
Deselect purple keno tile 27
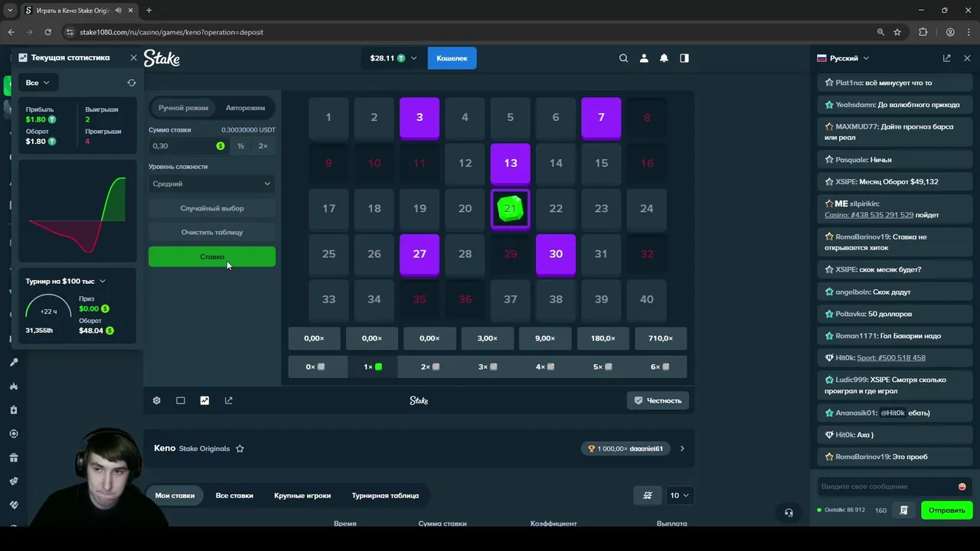click(x=420, y=254)
